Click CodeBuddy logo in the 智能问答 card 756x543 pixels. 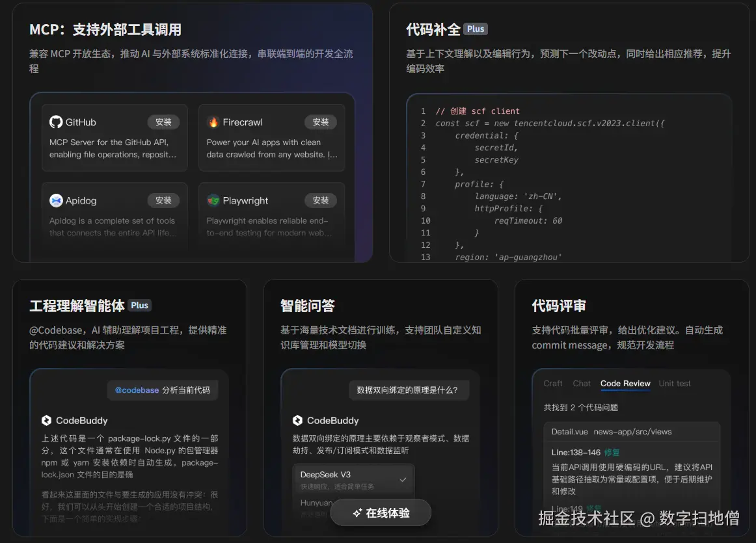[297, 420]
